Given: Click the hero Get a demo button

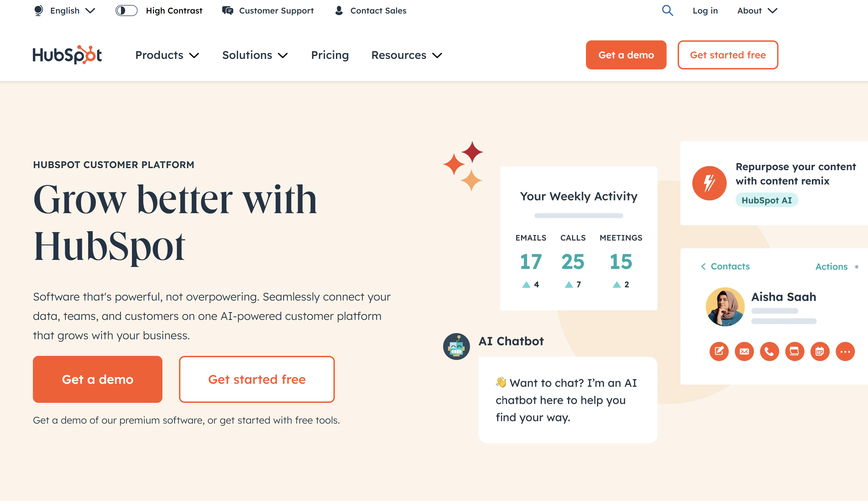Looking at the screenshot, I should click(x=98, y=379).
